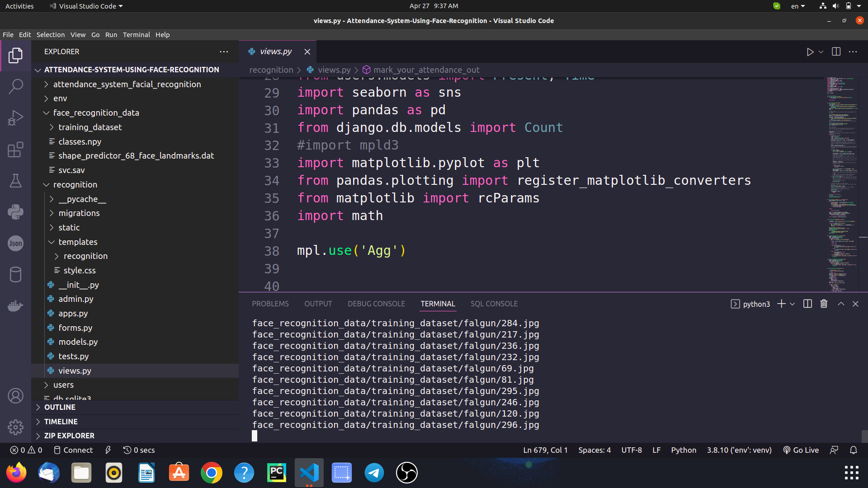The height and width of the screenshot is (488, 868).
Task: Toggle the split editor layout
Action: (x=836, y=52)
